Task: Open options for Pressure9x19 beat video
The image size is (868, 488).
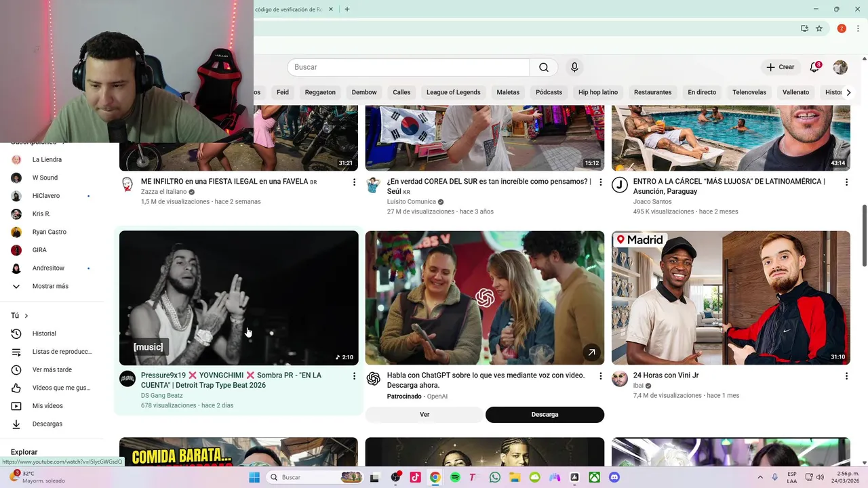Action: click(x=354, y=376)
